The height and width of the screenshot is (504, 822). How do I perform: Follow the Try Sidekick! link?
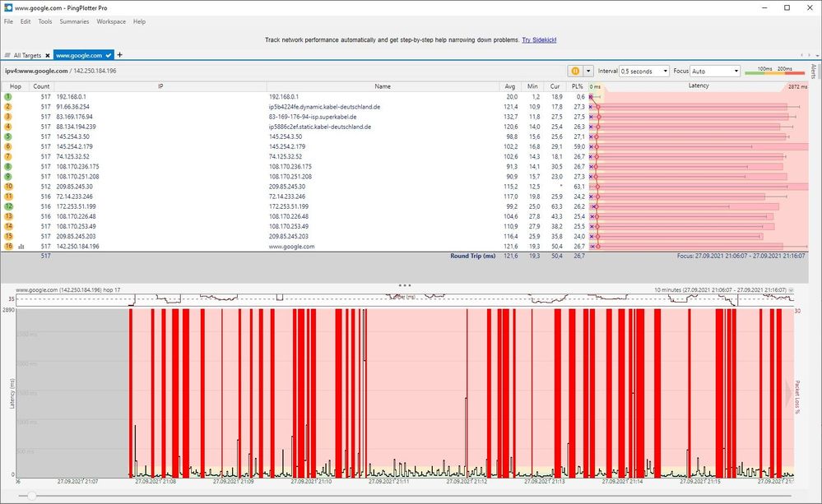(539, 39)
